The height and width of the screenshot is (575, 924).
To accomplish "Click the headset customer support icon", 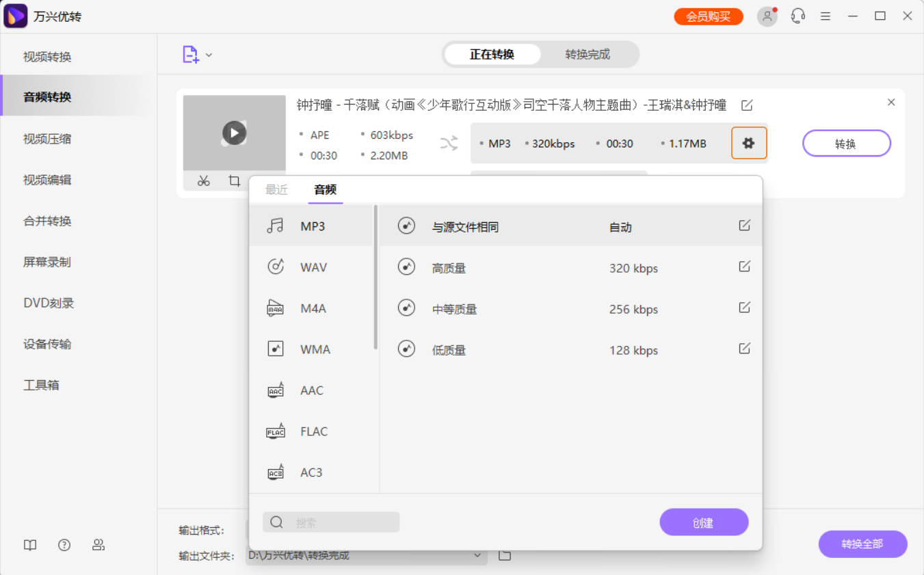I will tap(797, 16).
